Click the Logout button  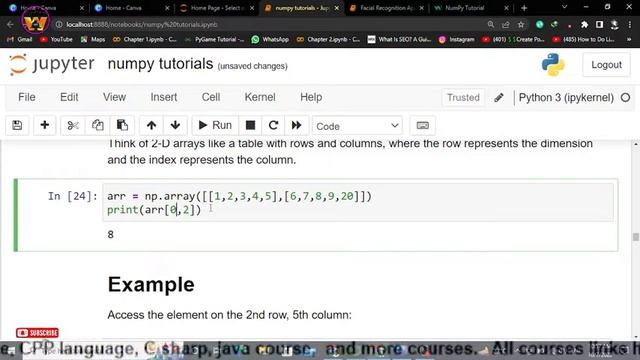click(606, 64)
